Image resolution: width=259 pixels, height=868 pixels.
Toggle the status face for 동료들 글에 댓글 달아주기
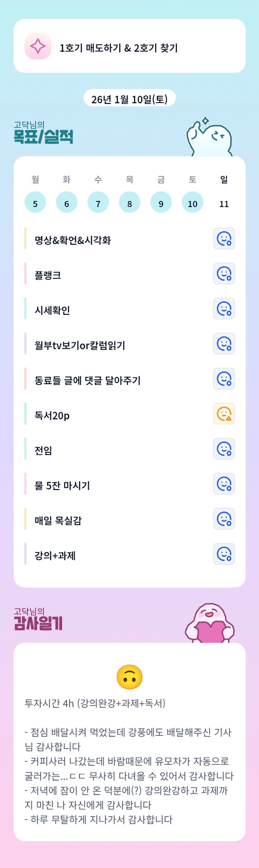pos(224,379)
